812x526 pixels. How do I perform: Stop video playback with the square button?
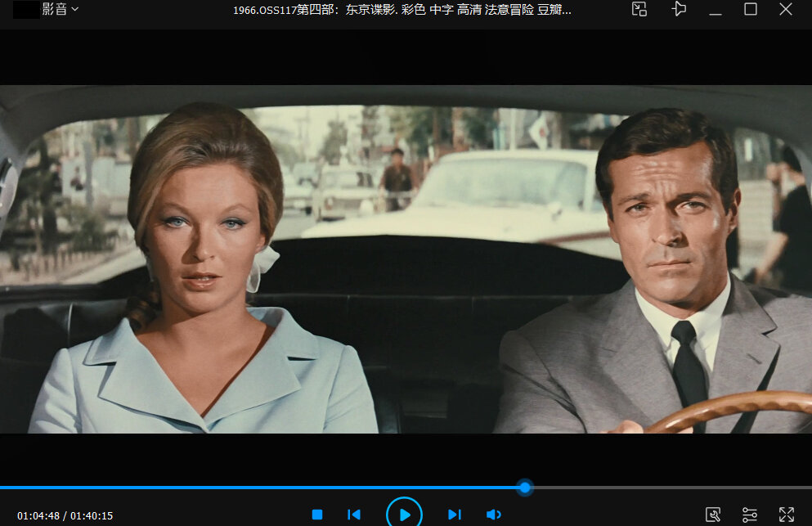point(317,515)
